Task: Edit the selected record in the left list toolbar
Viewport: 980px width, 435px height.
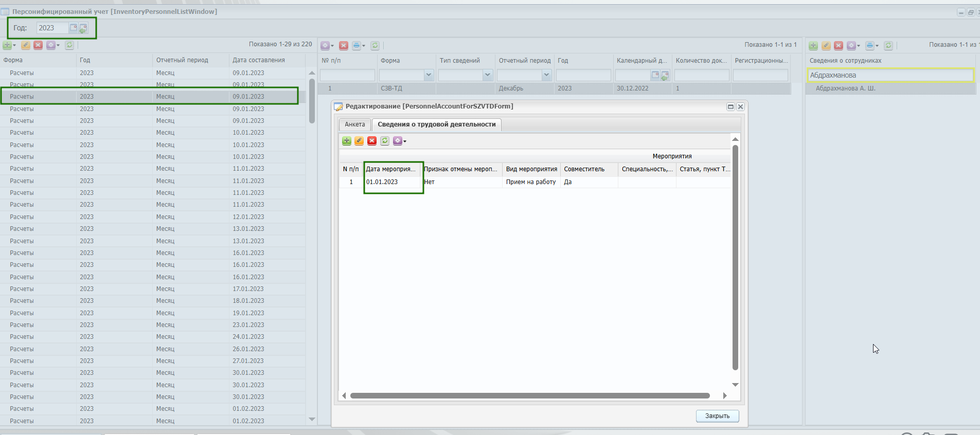Action: pos(26,45)
